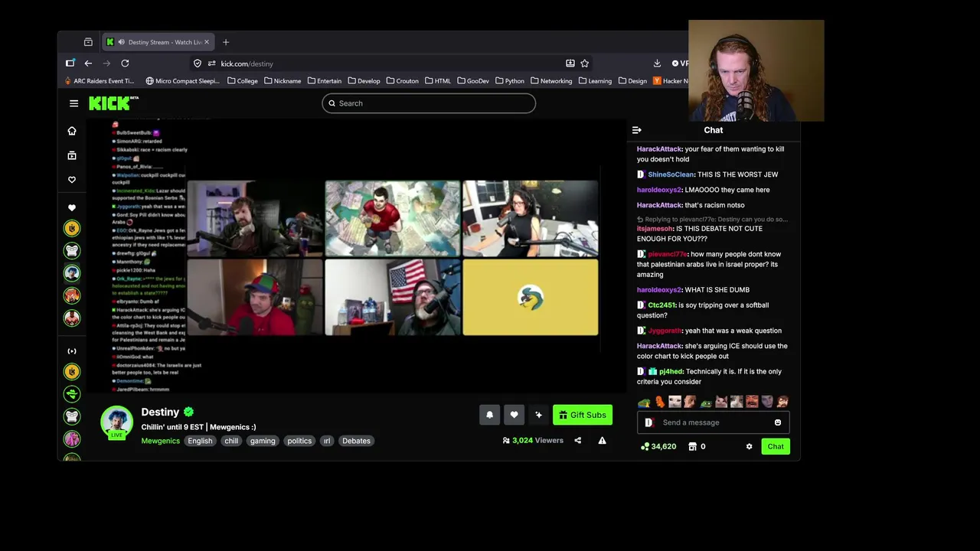Open ARC Raiders Event Ti... bookmark

point(100,80)
